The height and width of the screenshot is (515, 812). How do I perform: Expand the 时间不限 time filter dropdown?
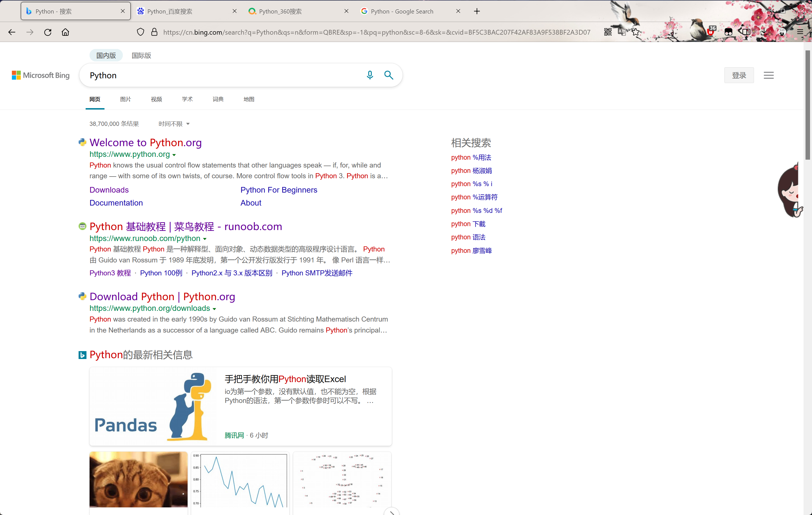pos(174,124)
